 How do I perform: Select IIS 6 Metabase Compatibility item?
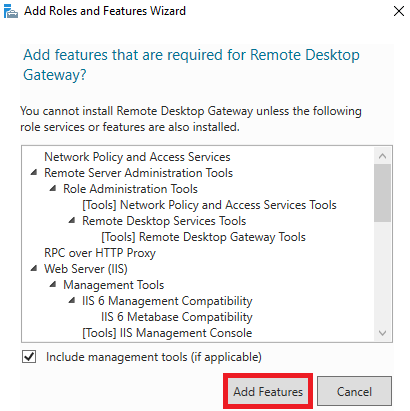tap(177, 317)
